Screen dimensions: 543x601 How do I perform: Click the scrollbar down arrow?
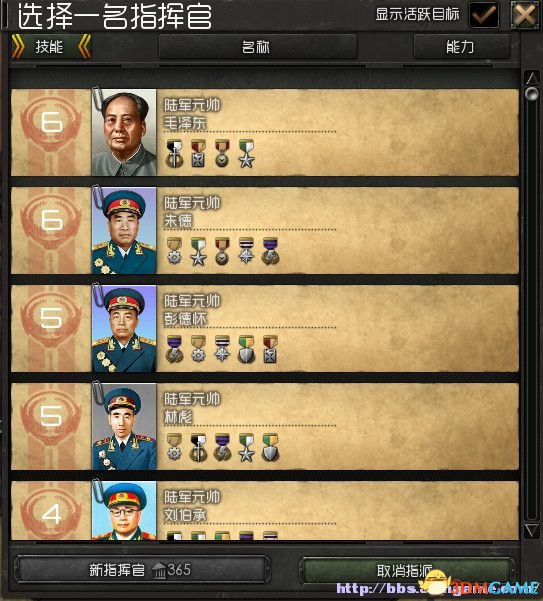point(532,531)
